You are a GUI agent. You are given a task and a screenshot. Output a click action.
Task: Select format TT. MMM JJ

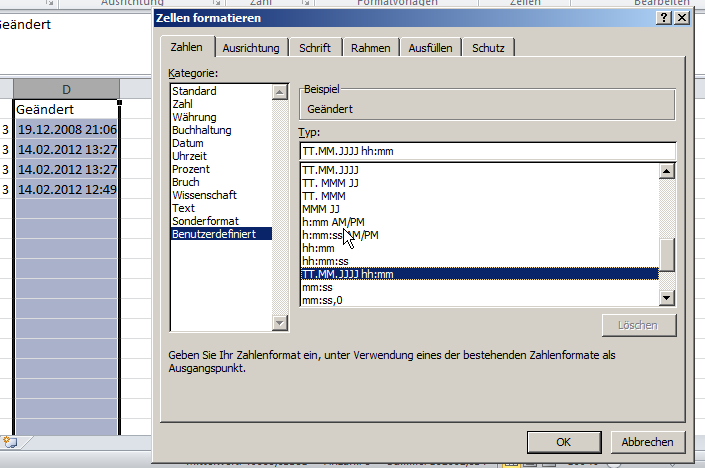point(480,183)
